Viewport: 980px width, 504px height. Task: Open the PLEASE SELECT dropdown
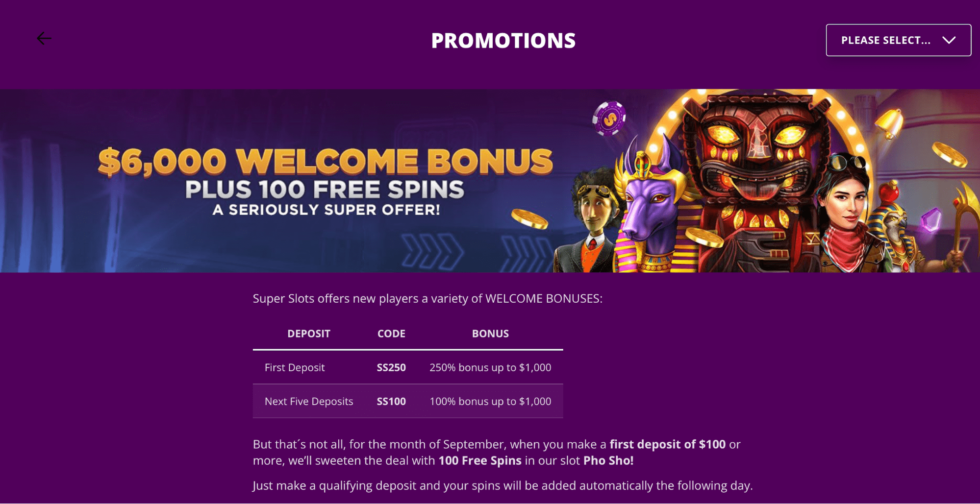tap(898, 40)
